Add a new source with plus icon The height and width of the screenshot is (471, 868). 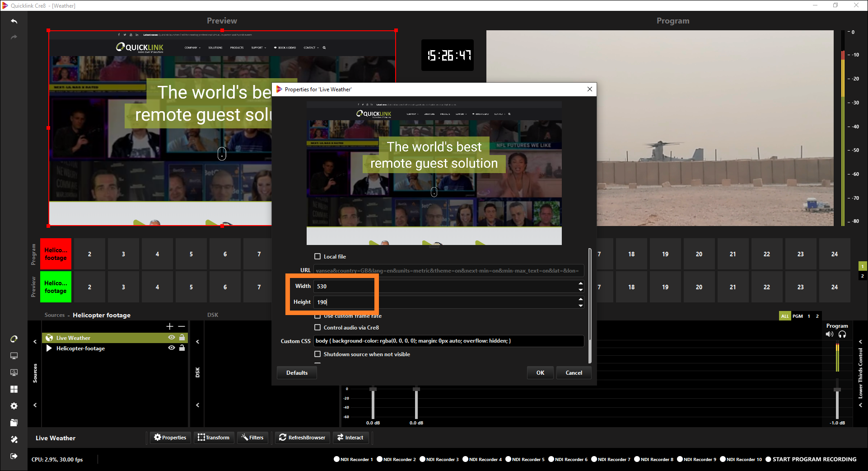(170, 326)
